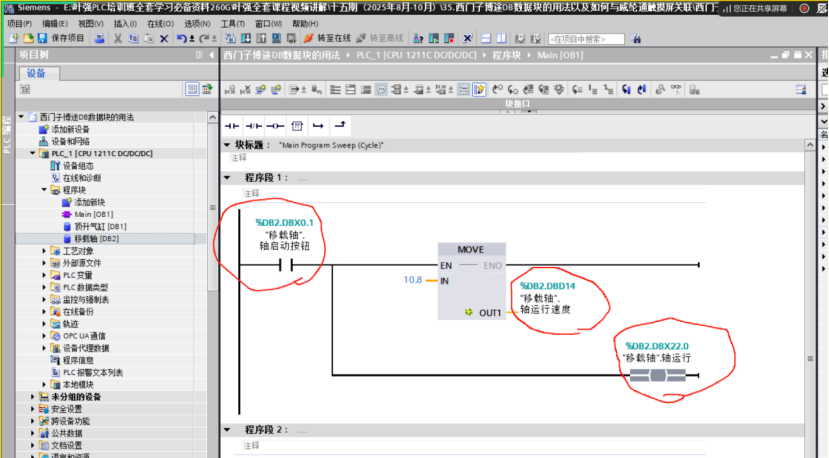The width and height of the screenshot is (829, 458).
Task: Split the editor space horizontally
Action: [x=486, y=39]
